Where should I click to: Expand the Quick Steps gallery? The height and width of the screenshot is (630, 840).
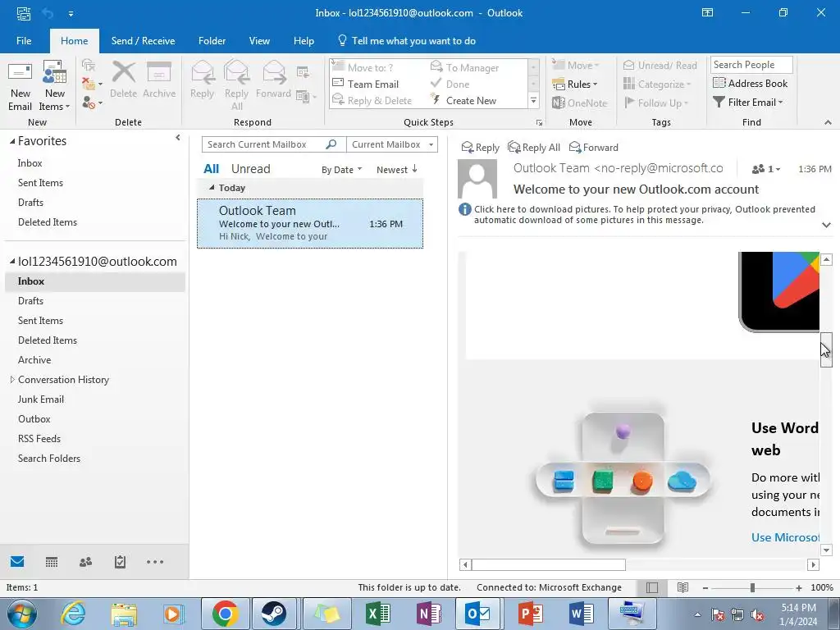click(x=533, y=100)
